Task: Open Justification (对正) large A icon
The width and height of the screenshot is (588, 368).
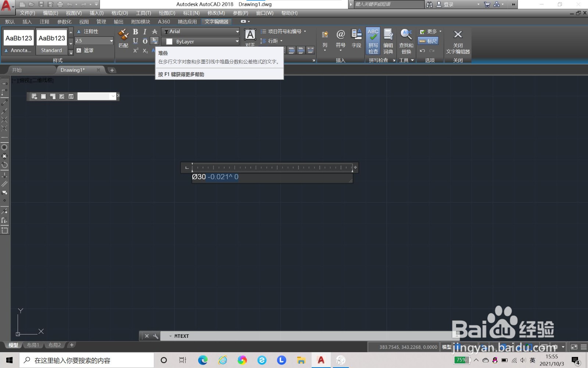Action: click(250, 35)
